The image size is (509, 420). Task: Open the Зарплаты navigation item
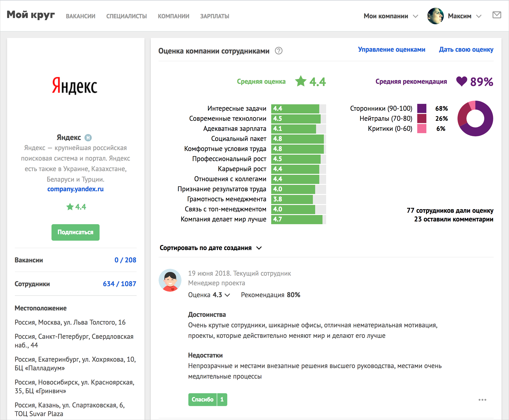click(215, 16)
